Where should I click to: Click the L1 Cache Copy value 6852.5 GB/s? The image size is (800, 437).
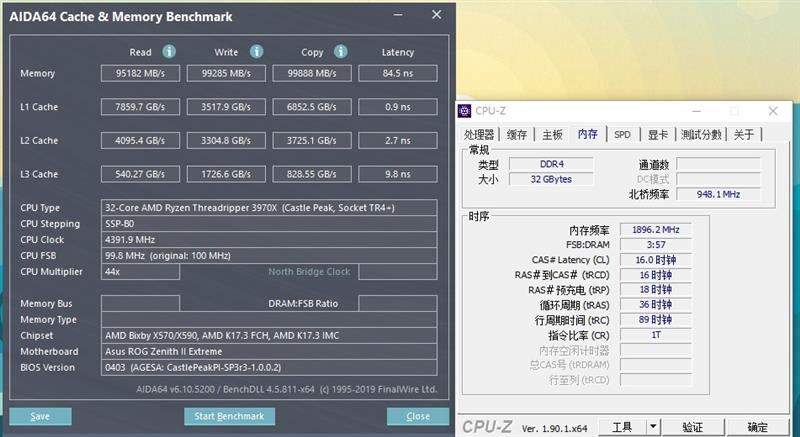coord(312,107)
